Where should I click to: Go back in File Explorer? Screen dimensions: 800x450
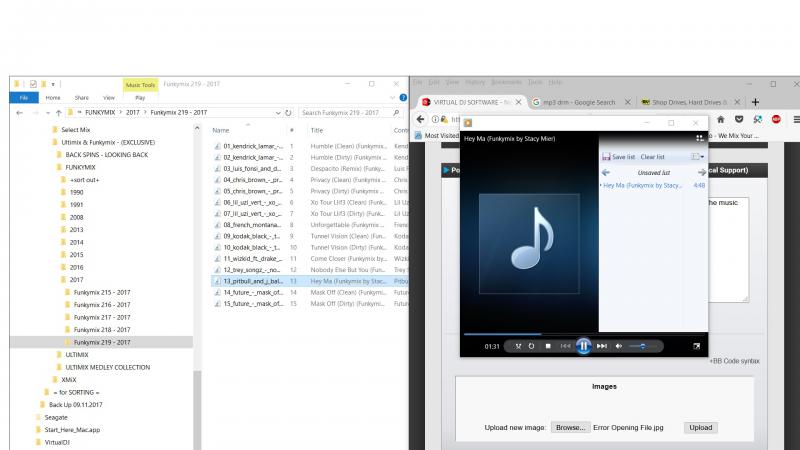click(x=19, y=113)
